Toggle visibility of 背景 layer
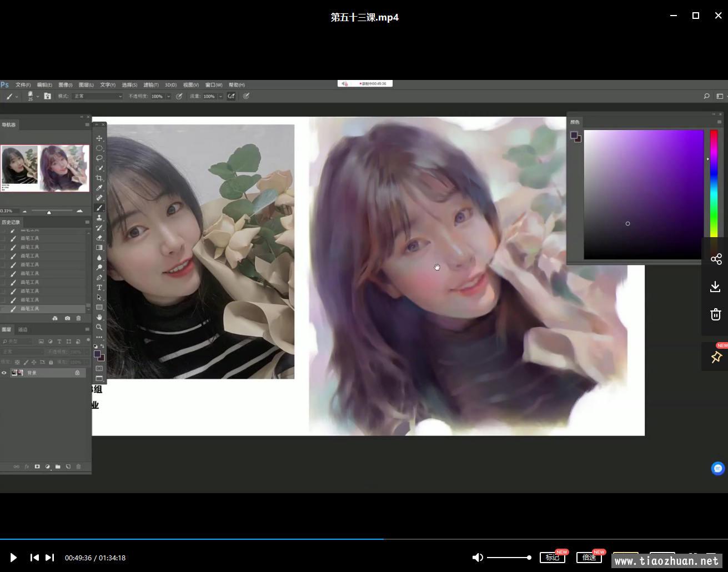The image size is (728, 572). (x=4, y=373)
